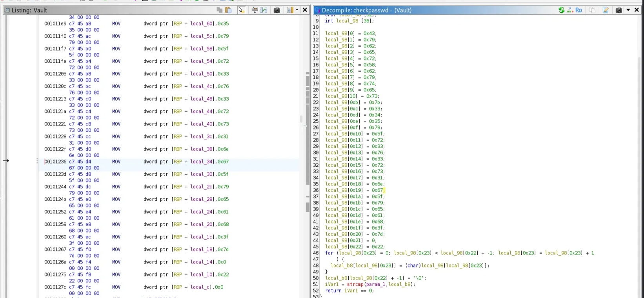Open the Listing diff view icon
The image size is (644, 298).
[x=264, y=10]
